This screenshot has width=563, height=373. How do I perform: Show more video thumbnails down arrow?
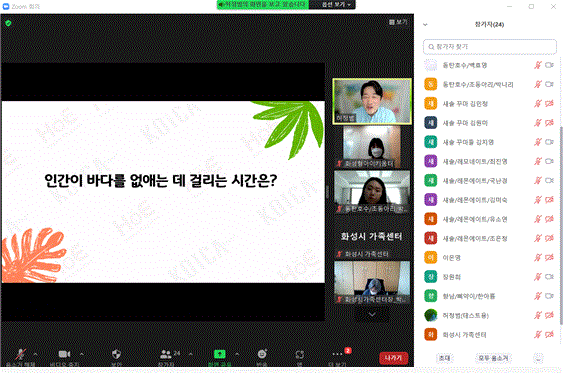[372, 314]
